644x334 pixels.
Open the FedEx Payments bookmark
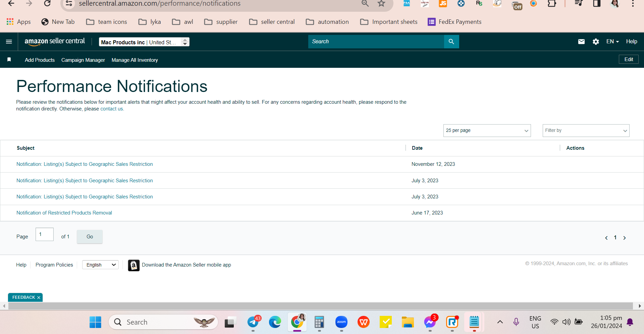pyautogui.click(x=454, y=22)
